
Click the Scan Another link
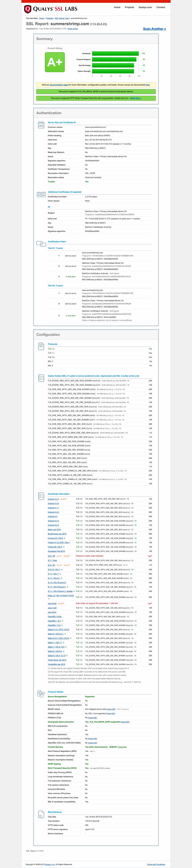coord(154,29)
